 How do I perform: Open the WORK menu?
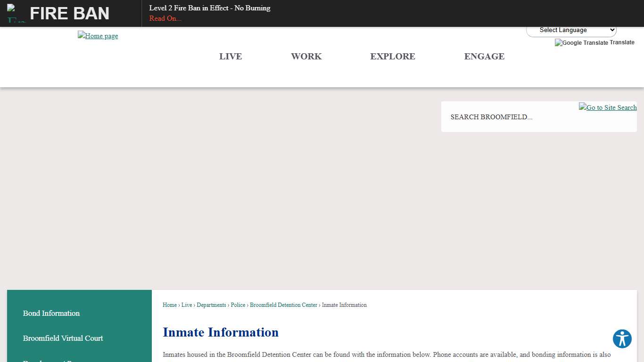coord(306,57)
